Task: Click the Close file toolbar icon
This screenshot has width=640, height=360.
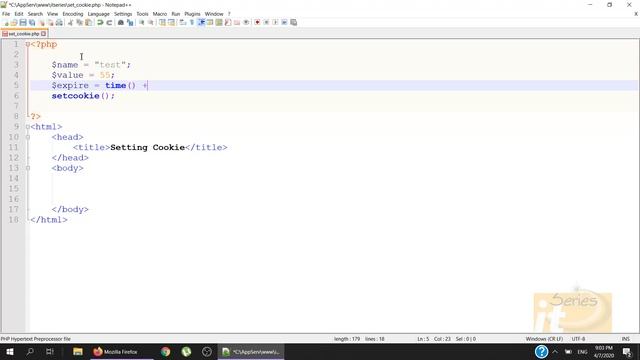Action: (41, 22)
